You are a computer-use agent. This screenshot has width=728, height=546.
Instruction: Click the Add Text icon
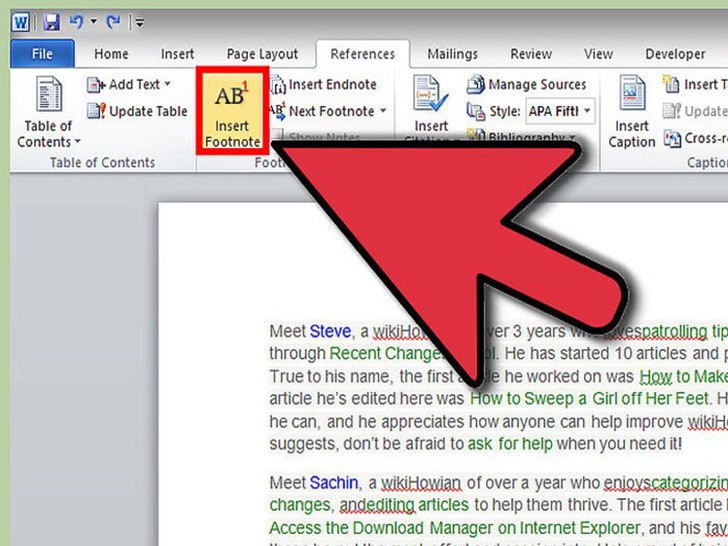tap(96, 85)
